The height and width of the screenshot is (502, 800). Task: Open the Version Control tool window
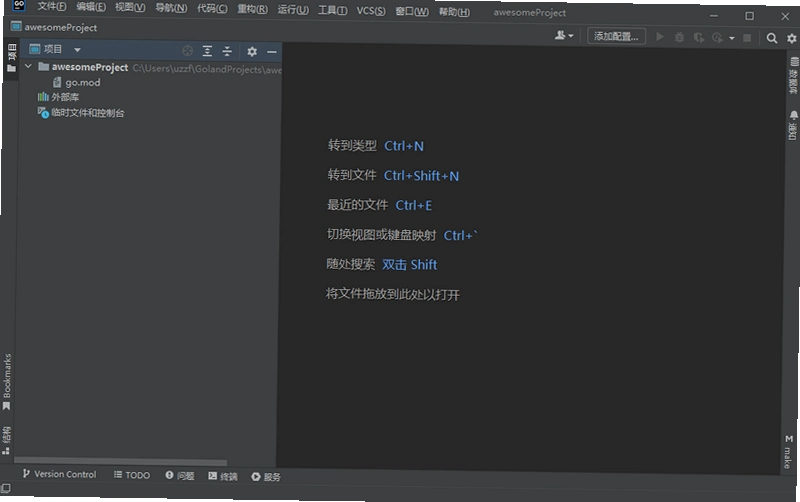point(59,474)
